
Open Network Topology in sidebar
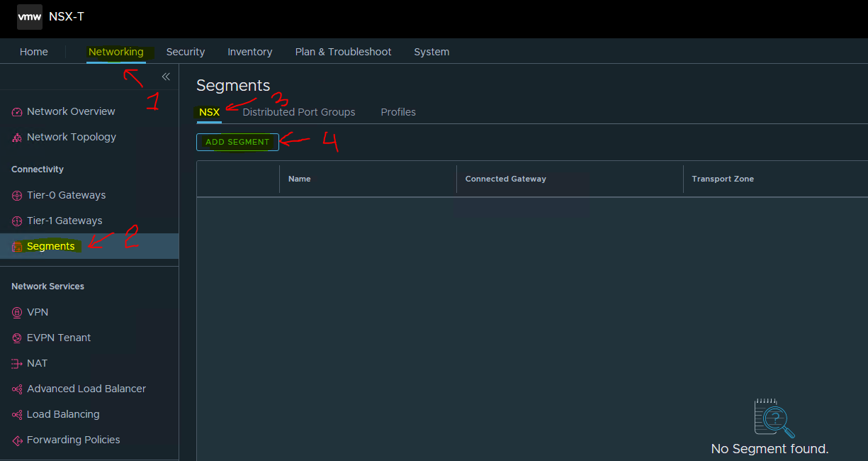click(72, 137)
